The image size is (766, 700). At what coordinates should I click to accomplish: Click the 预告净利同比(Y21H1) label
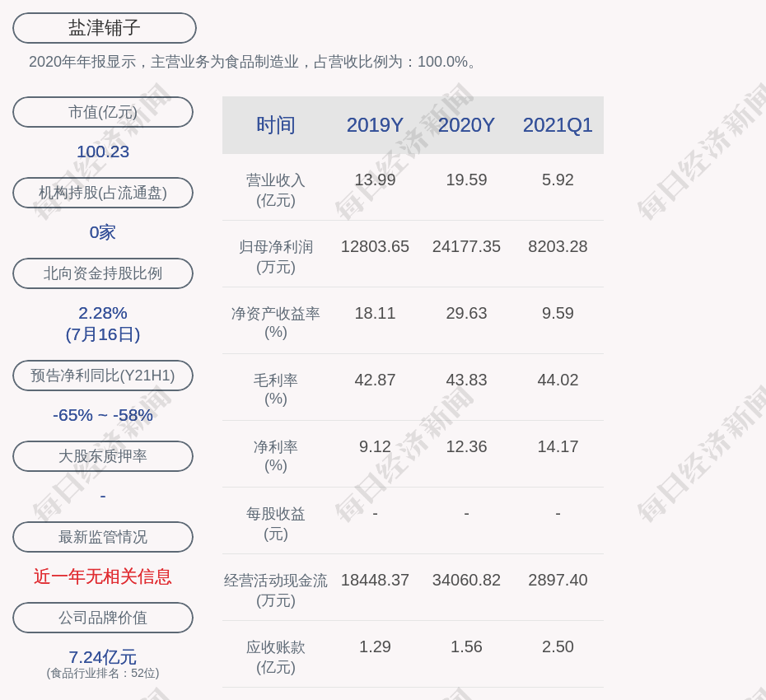click(103, 376)
